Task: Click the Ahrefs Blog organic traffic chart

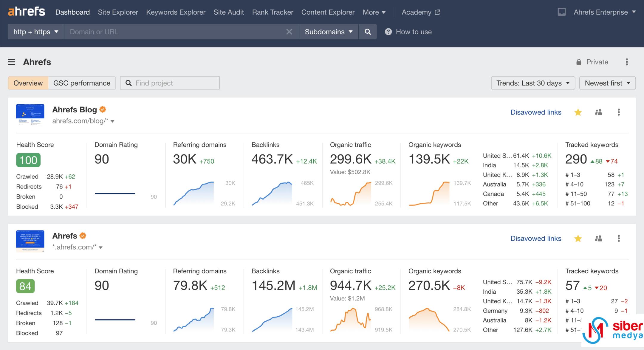Action: coord(351,193)
